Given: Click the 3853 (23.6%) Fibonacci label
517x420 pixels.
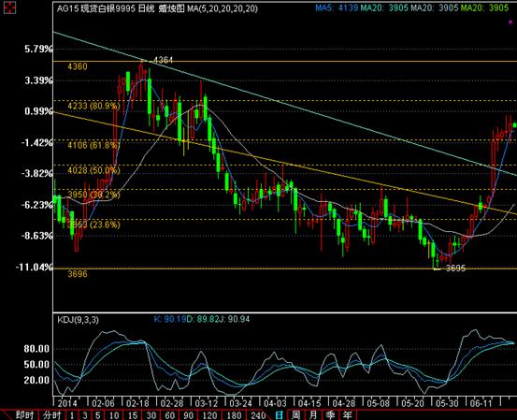Looking at the screenshot, I should [x=93, y=224].
